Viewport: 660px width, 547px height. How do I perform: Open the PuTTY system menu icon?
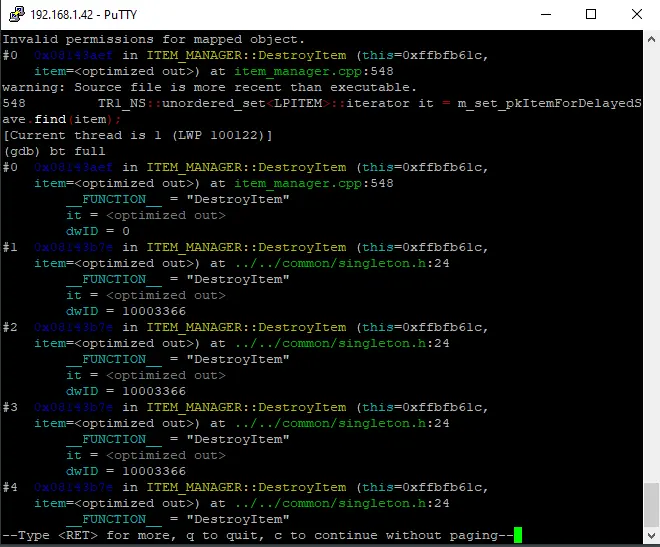click(16, 14)
